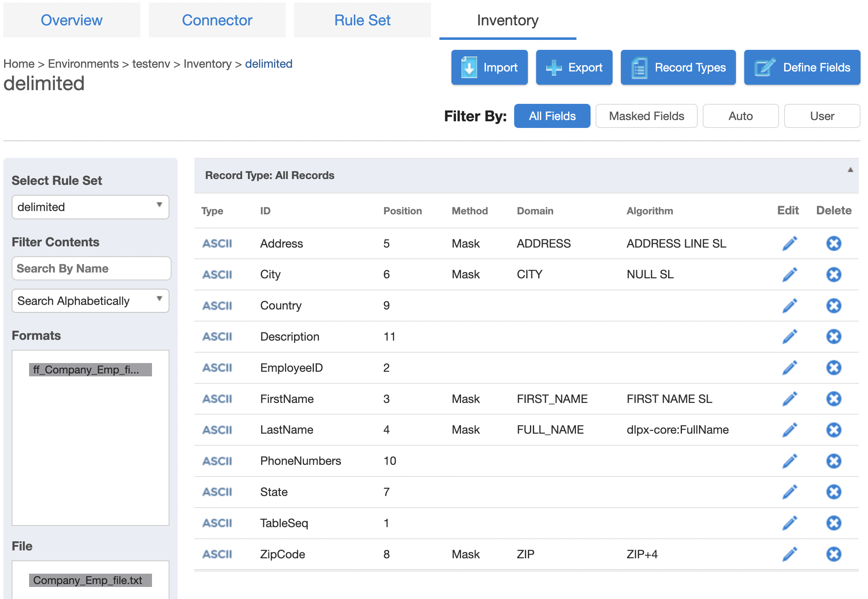The image size is (868, 599).
Task: Open Environments breadcrumb link
Action: (x=83, y=64)
